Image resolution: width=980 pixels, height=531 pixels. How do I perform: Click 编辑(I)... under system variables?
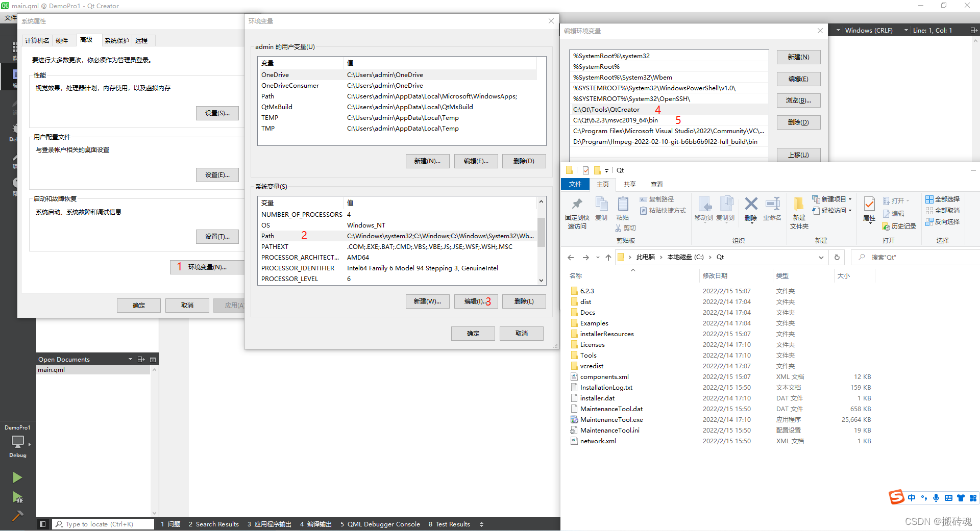coord(476,301)
